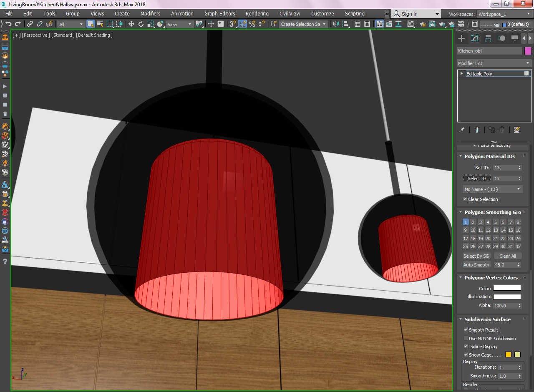Screen dimensions: 534x392
Task: Enable Use NURMS Subdivision
Action: tap(466, 338)
